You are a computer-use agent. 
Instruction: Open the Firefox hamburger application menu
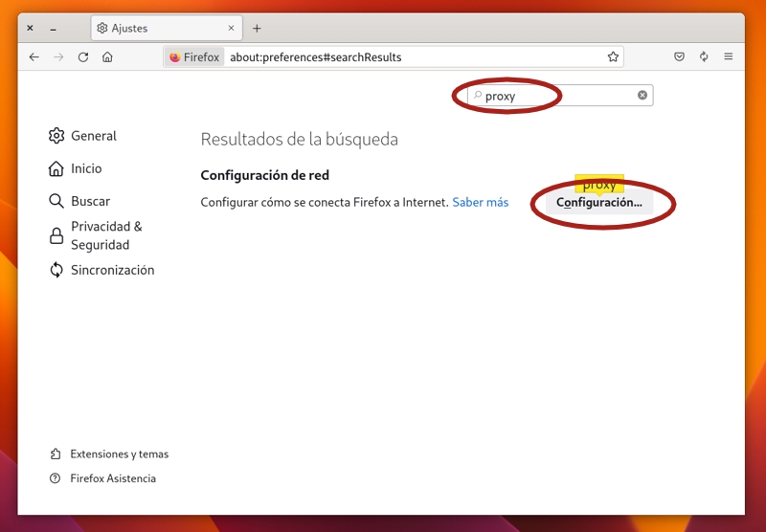[x=729, y=56]
